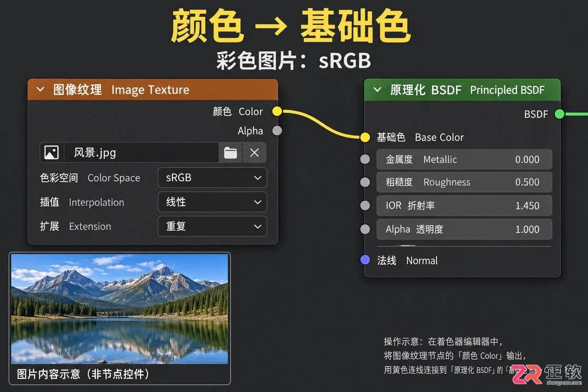The width and height of the screenshot is (588, 392).
Task: Click the 插值 Interpolation label
Action: (82, 202)
